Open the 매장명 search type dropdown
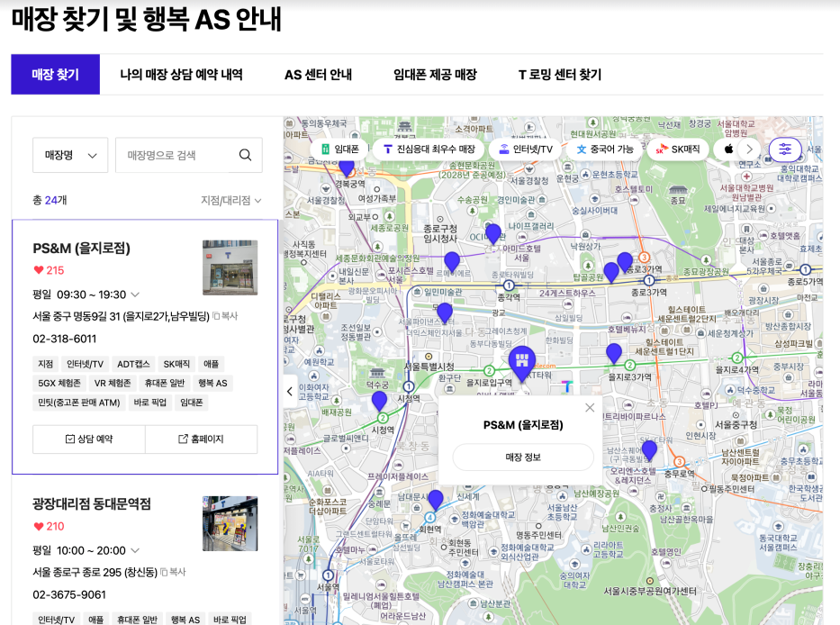This screenshot has height=625, width=840. 70,155
